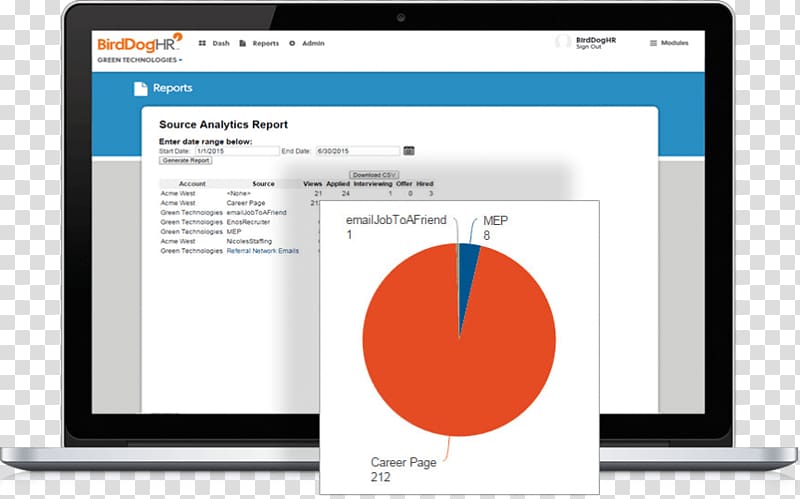Image resolution: width=800 pixels, height=499 pixels.
Task: Open the Modules hamburger icon
Action: 653,43
